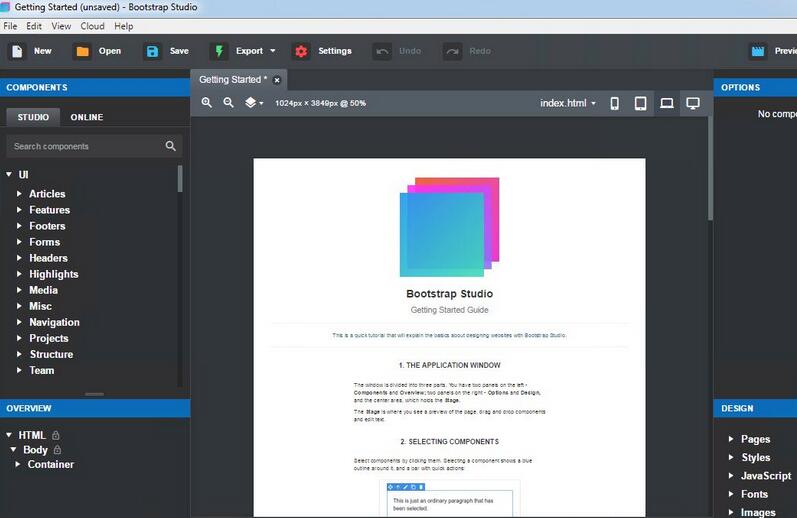Click the components list scrollbar
797x518 pixels.
point(180,179)
